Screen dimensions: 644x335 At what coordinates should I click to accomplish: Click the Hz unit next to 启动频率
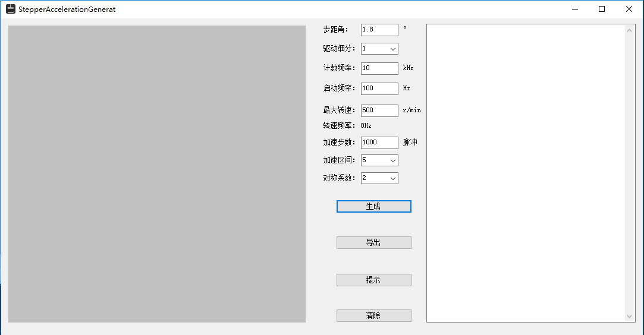(406, 88)
